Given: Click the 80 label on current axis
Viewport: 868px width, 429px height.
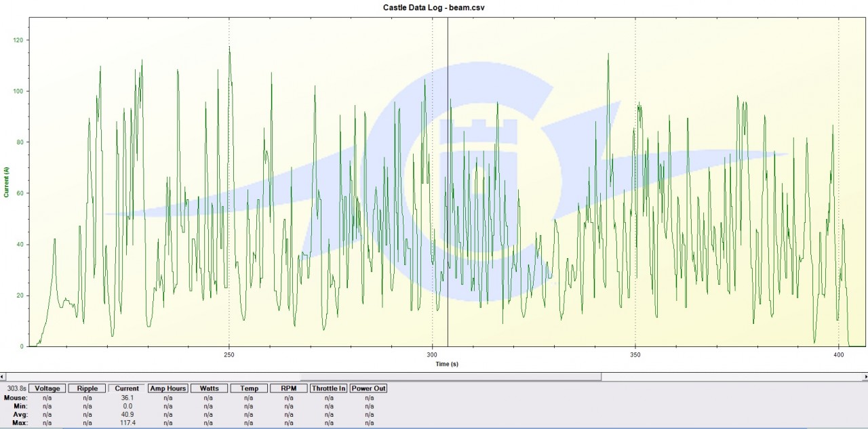Looking at the screenshot, I should [x=20, y=142].
